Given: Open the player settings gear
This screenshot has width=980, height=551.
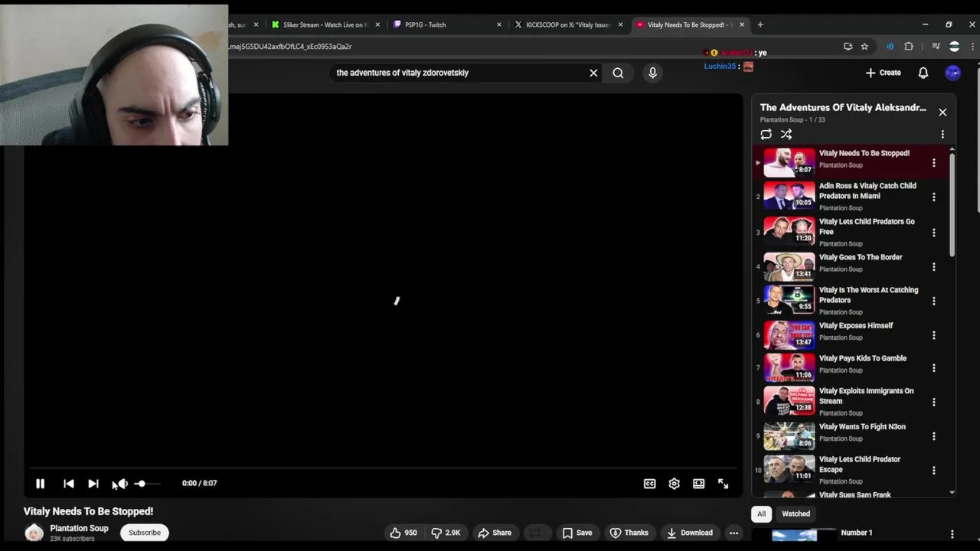Looking at the screenshot, I should coord(674,484).
